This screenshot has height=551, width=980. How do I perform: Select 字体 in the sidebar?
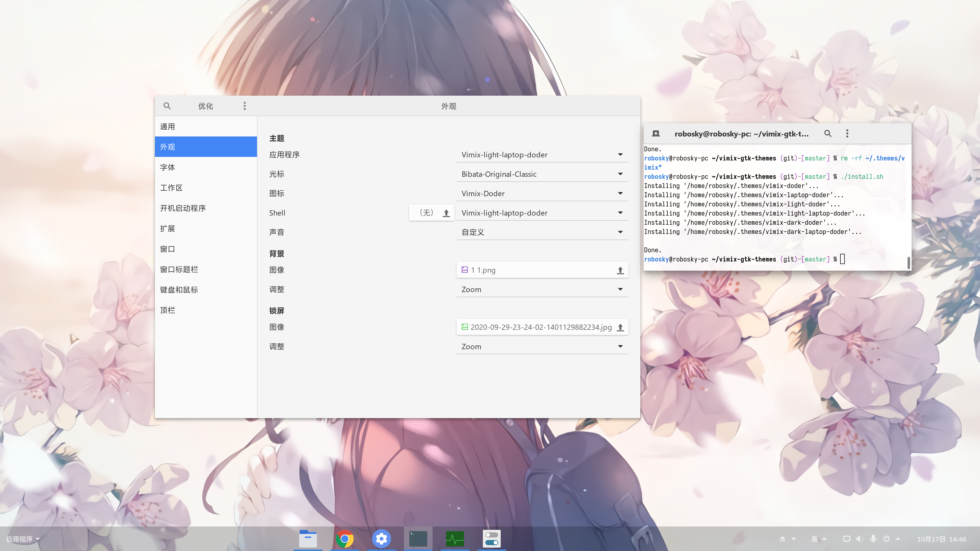tap(206, 167)
